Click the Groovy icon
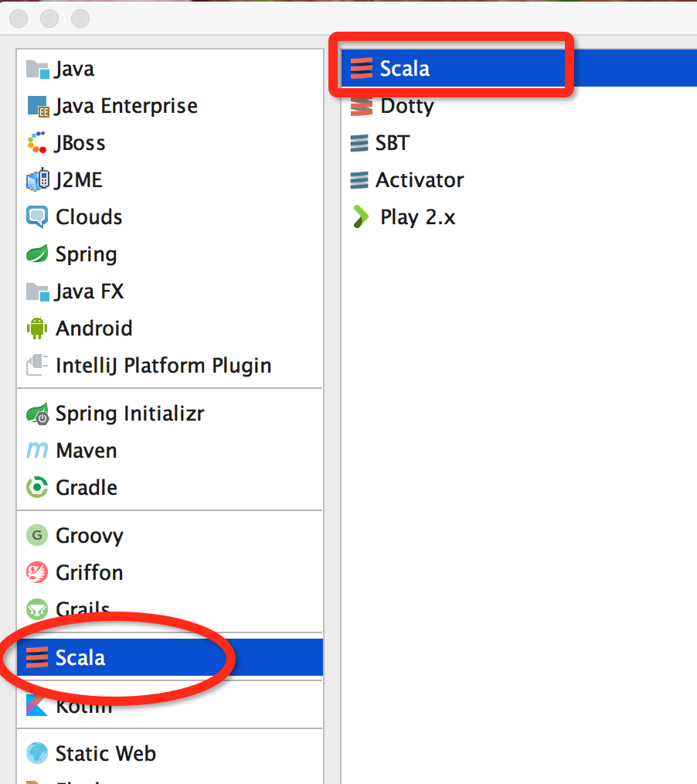 (x=36, y=535)
